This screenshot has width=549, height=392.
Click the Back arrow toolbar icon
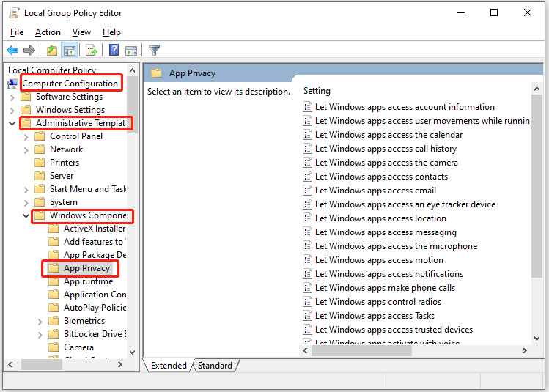point(12,50)
